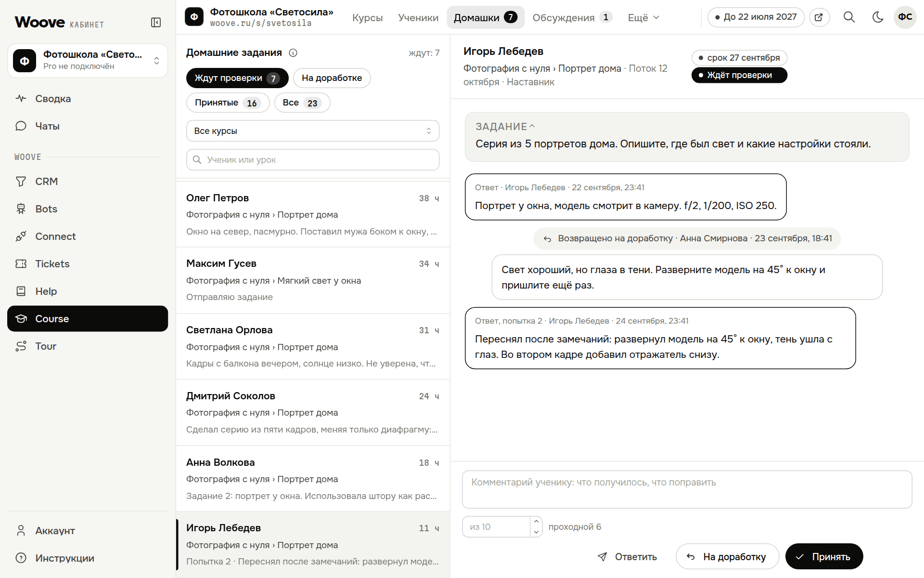Click Игорь Лебедев's first answer bubble
Viewport: 924px width, 578px height.
click(626, 197)
